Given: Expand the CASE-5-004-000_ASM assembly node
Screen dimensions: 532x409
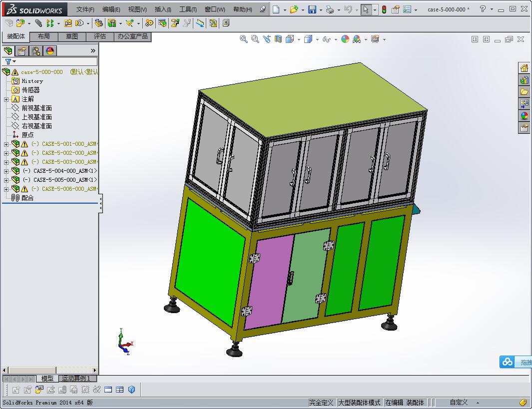Looking at the screenshot, I should pyautogui.click(x=6, y=171).
